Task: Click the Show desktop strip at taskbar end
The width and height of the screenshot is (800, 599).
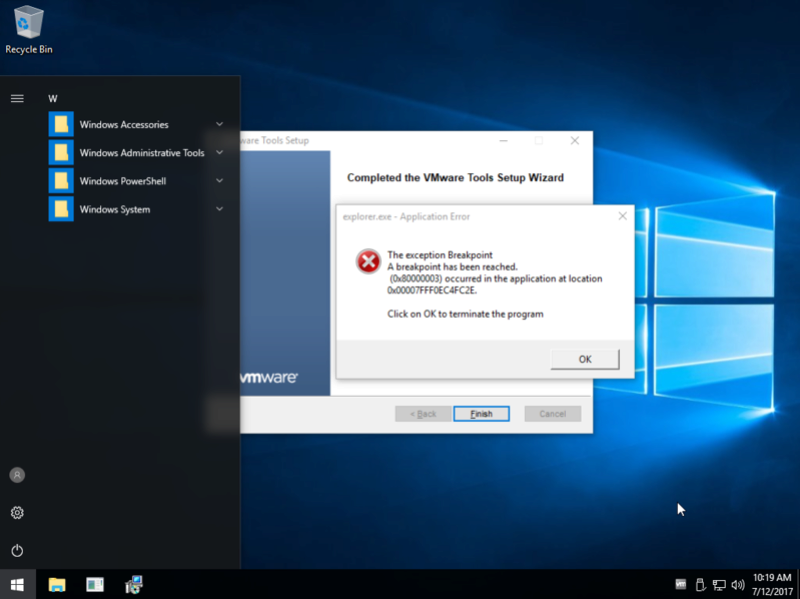Action: tap(798, 585)
